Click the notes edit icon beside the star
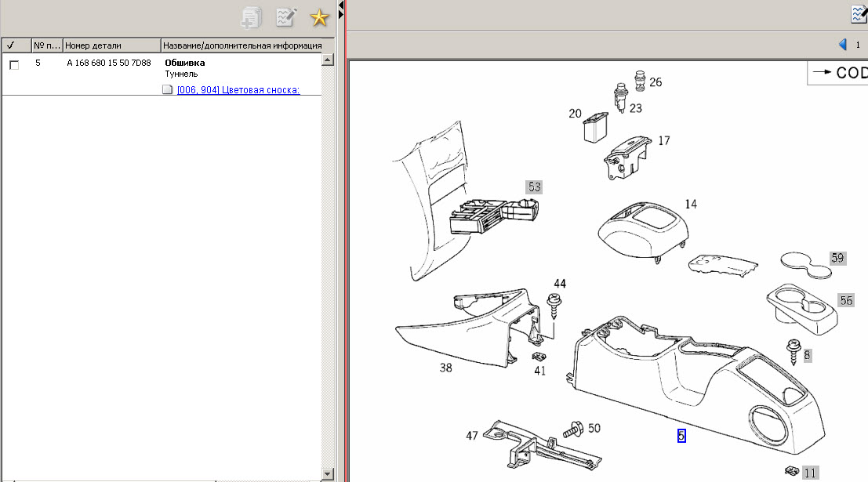 tap(286, 17)
